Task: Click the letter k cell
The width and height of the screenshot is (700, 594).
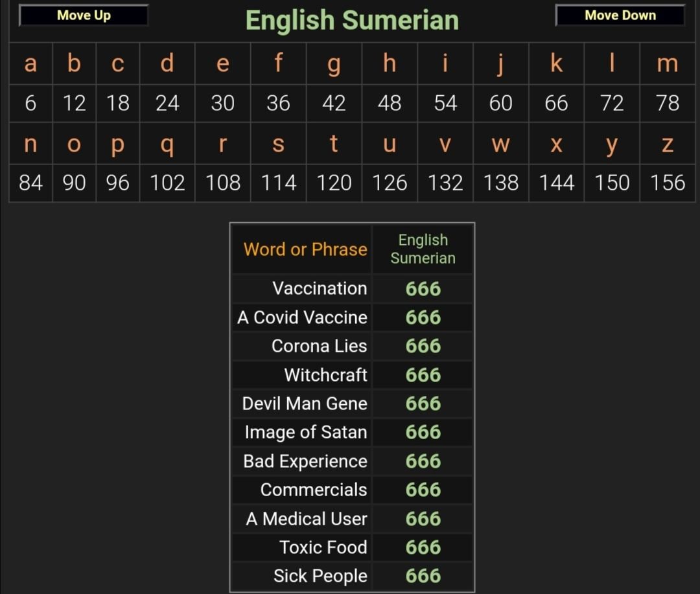Action: [556, 63]
